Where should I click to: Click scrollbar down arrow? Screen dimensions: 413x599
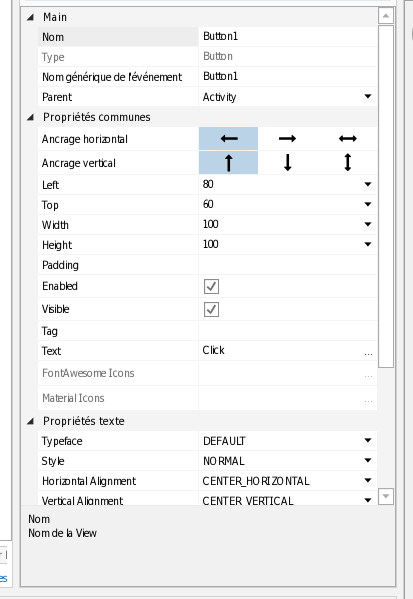click(386, 496)
